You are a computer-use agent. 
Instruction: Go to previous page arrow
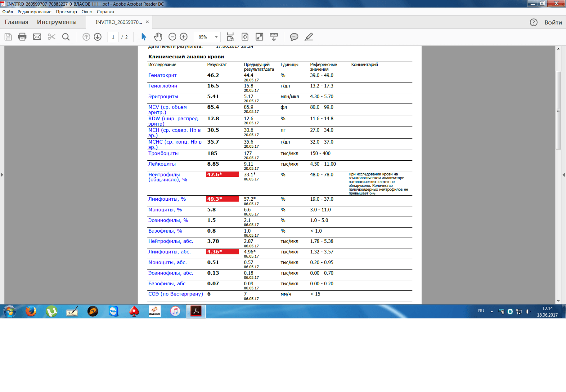pos(86,37)
